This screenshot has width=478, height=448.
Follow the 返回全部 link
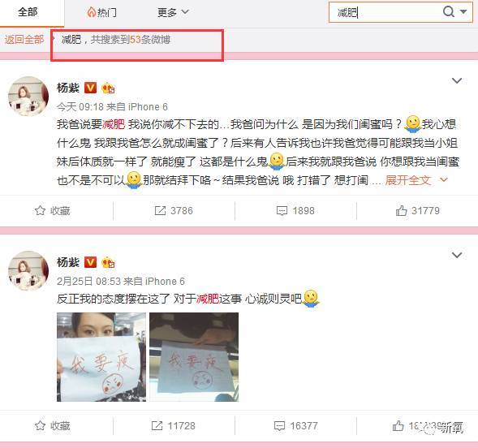(x=24, y=39)
